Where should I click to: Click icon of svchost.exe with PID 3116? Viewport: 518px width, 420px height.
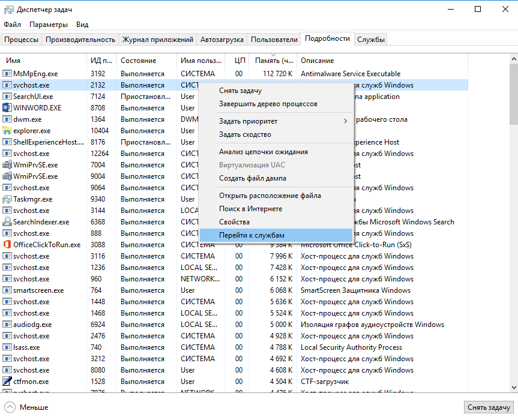(x=7, y=256)
